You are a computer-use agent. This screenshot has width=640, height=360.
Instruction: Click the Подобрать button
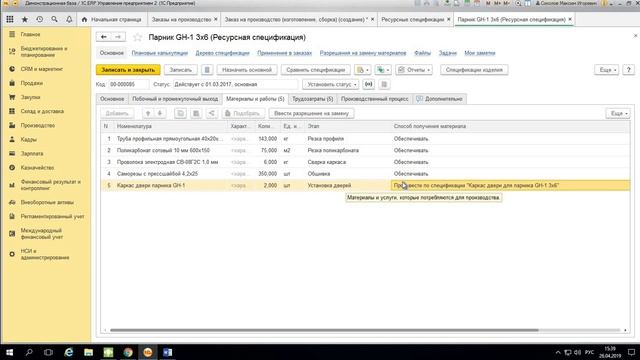click(x=242, y=113)
